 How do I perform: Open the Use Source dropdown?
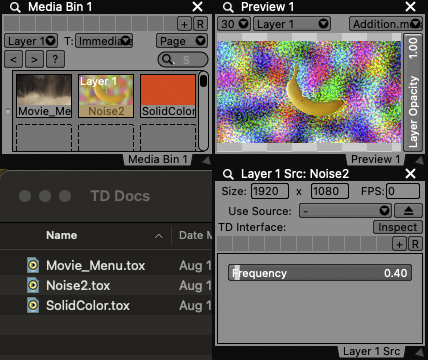(x=346, y=211)
